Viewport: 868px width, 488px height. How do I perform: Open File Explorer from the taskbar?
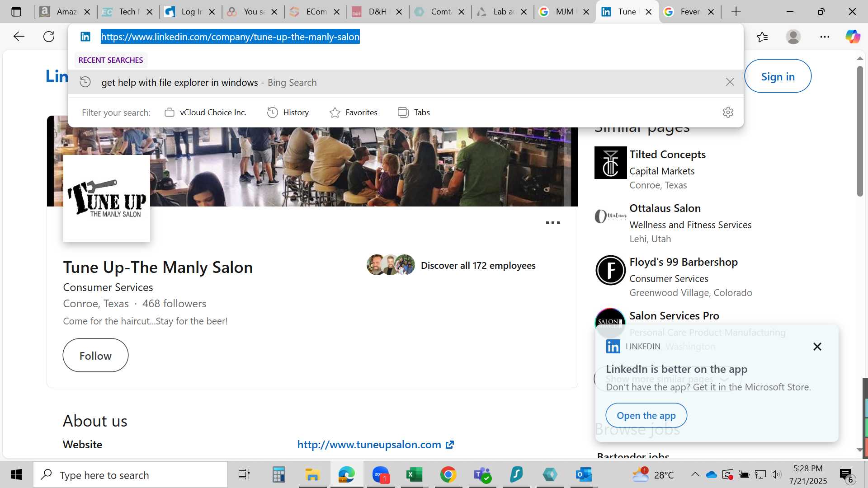pyautogui.click(x=312, y=474)
